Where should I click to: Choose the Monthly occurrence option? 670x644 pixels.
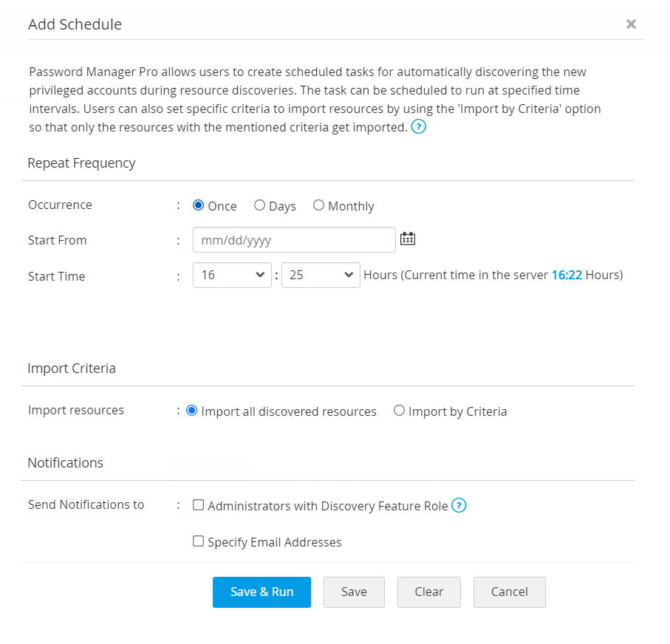point(318,205)
